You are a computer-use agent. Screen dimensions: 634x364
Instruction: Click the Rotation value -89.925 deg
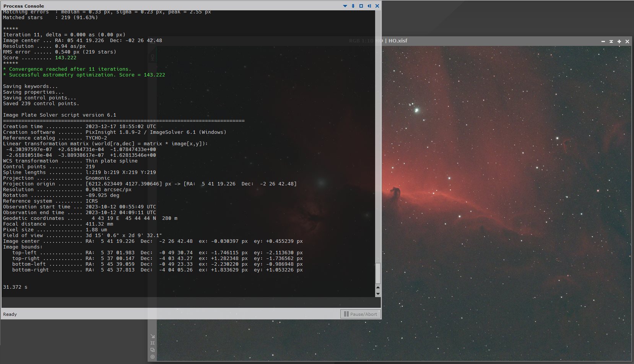102,195
